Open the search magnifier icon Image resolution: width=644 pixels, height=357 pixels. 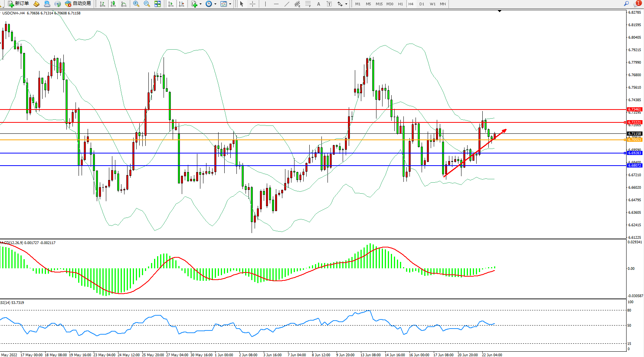626,4
